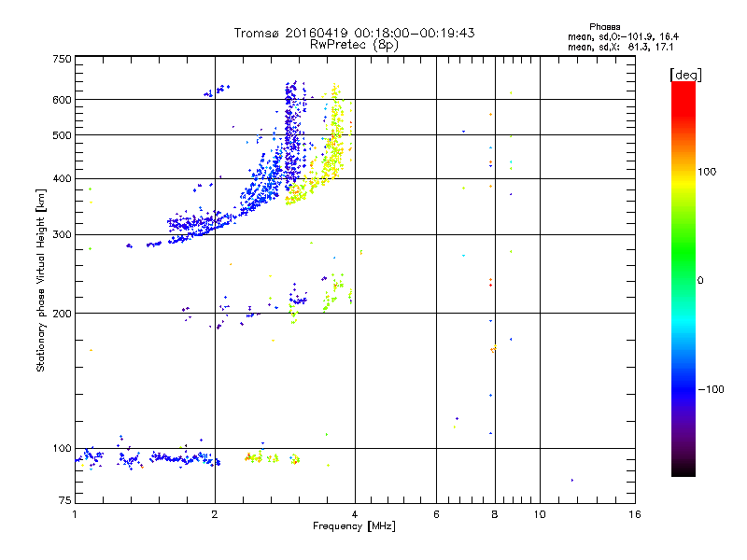Click the colorbar '0' tick label
Image resolution: width=747 pixels, height=560 pixels.
[x=700, y=281]
